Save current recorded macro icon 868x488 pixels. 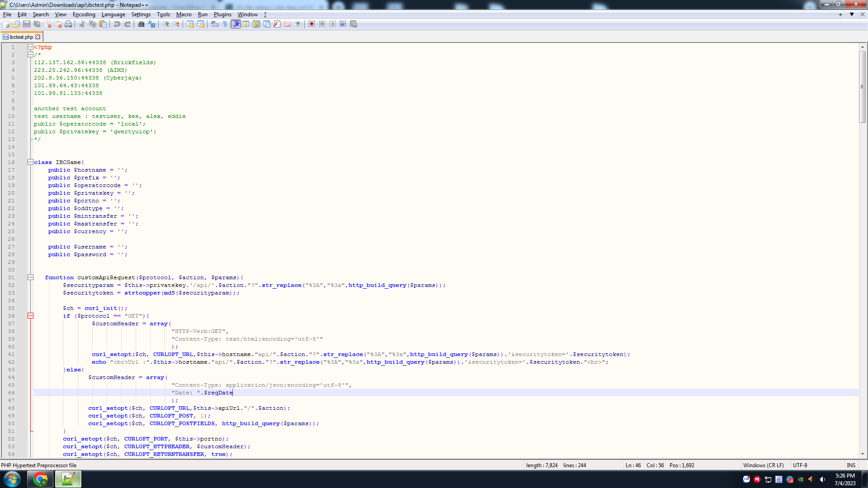354,24
